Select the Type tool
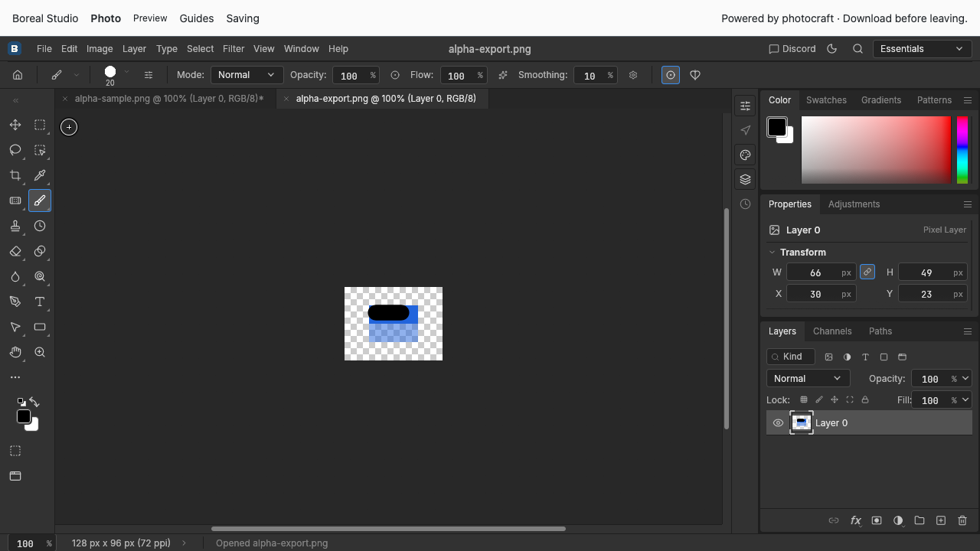Viewport: 980px width, 551px height. pyautogui.click(x=40, y=302)
